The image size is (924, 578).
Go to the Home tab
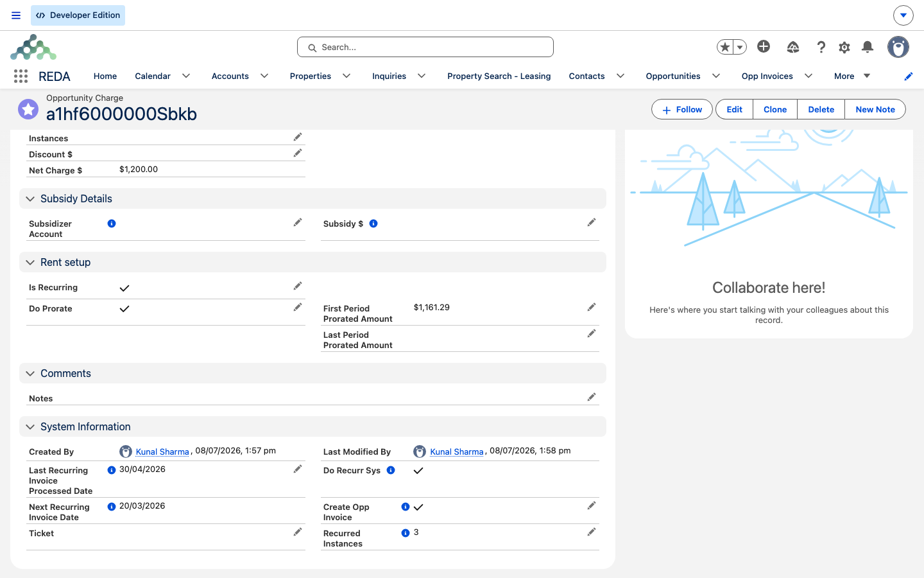tap(105, 76)
